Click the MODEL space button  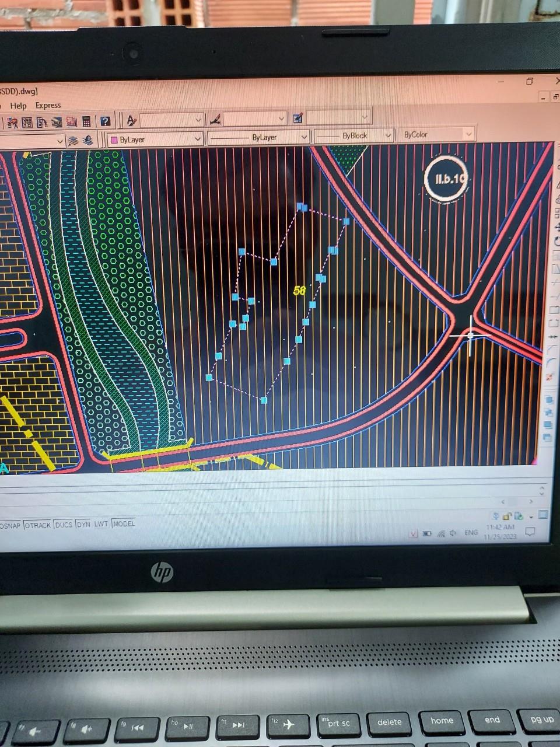(124, 523)
